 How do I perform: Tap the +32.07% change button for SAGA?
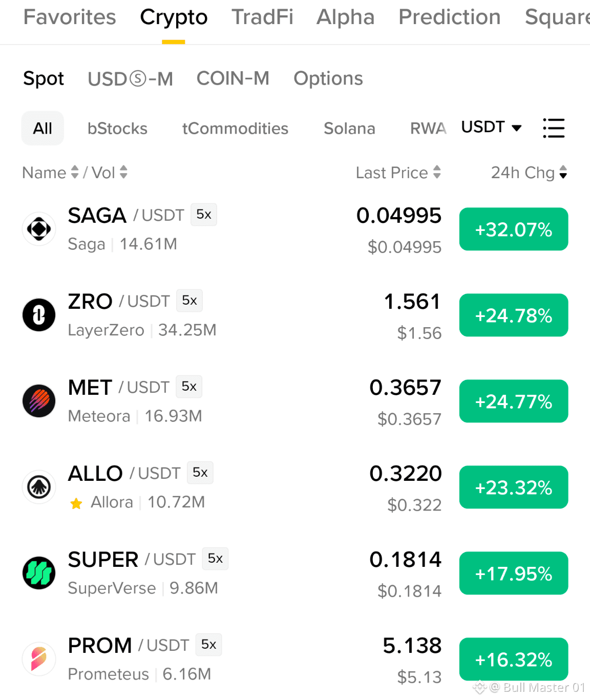514,229
